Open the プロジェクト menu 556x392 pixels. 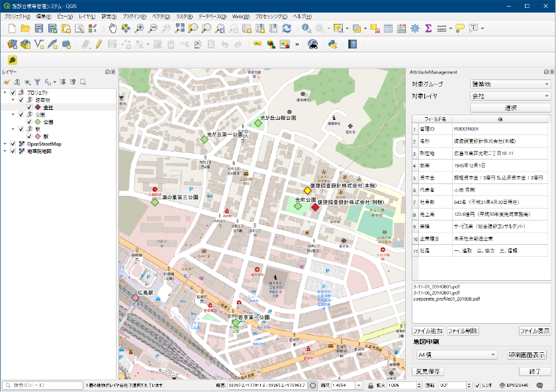(17, 17)
